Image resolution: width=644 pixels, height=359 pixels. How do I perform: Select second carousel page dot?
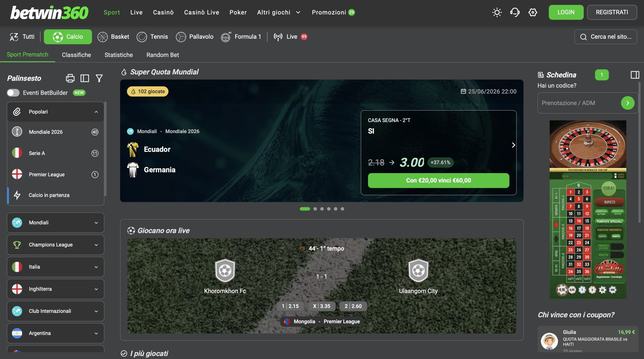pos(315,209)
